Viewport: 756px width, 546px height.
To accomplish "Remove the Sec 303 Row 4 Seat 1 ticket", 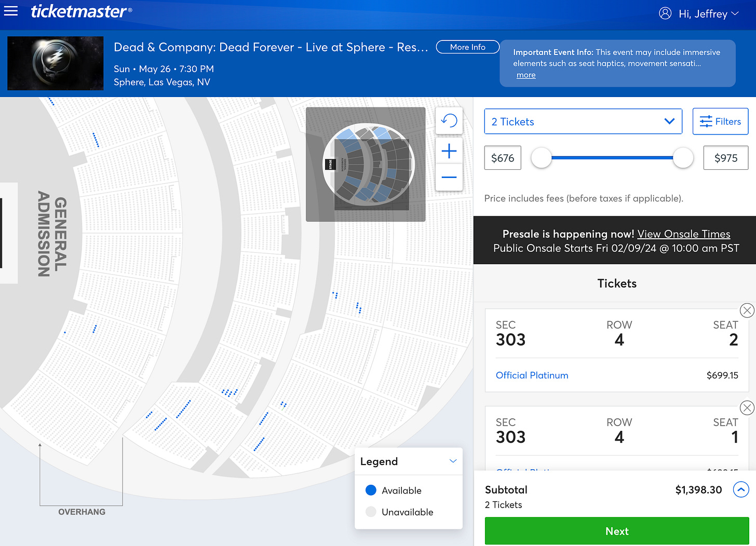I will pos(747,408).
